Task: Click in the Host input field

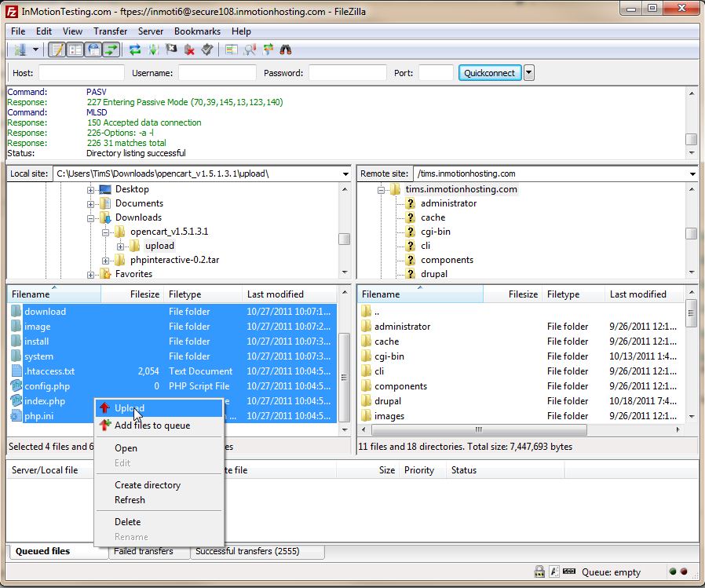Action: 81,73
